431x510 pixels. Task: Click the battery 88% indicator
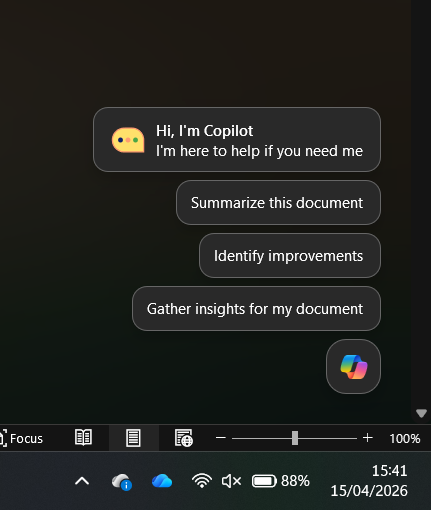pyautogui.click(x=281, y=481)
